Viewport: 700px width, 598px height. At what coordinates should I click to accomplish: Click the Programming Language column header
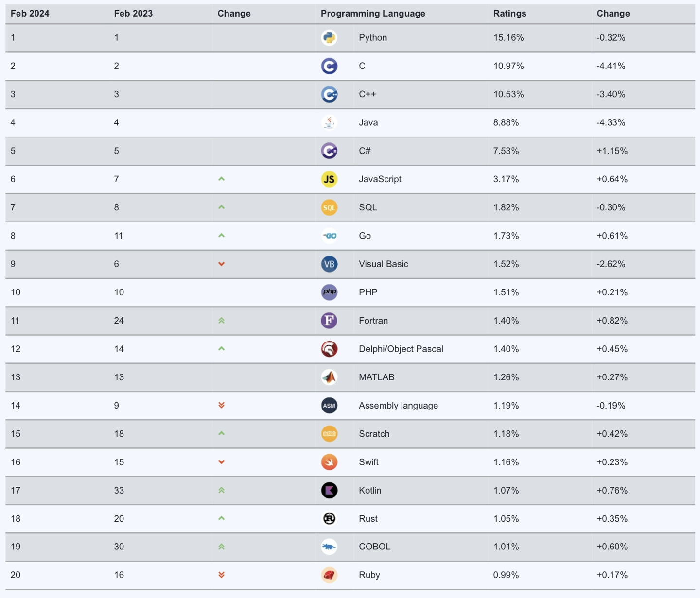pyautogui.click(x=373, y=14)
